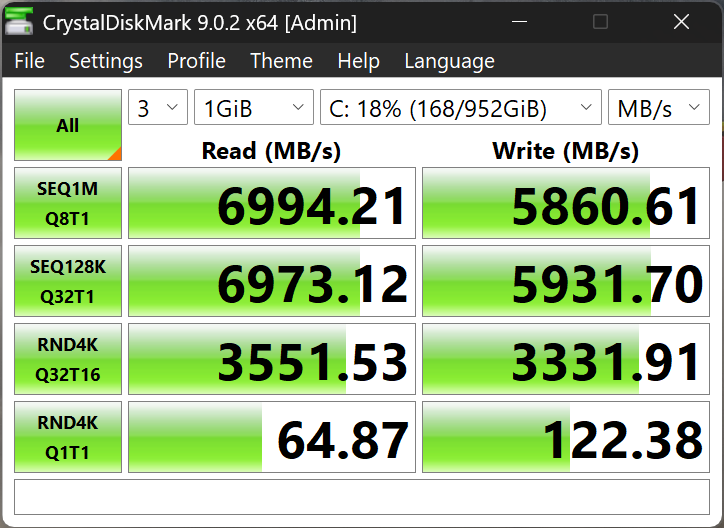724x528 pixels.
Task: Click the SEQ128K write value 5931.70
Action: click(566, 281)
